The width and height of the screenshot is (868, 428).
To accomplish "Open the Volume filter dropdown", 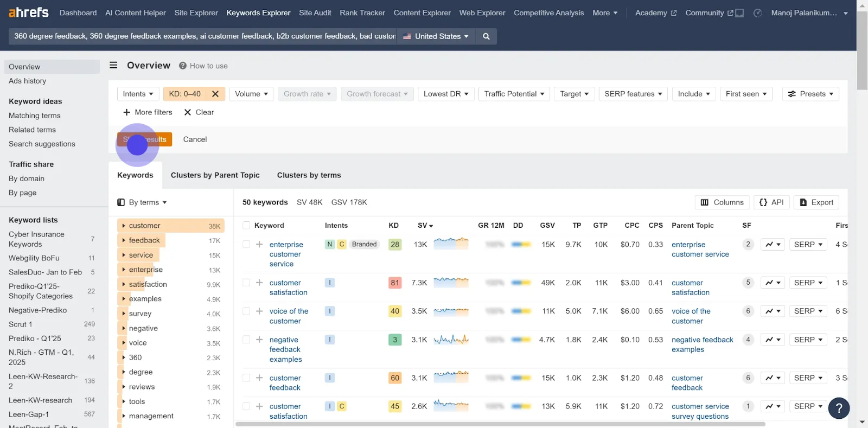I will tap(251, 94).
